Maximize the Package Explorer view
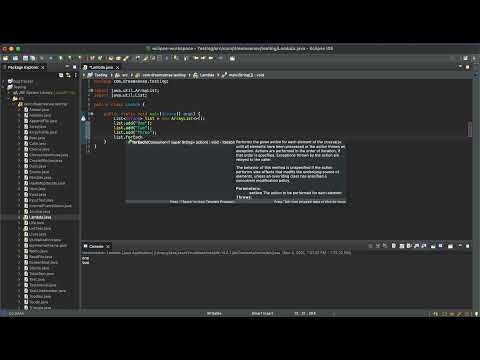 [x=75, y=67]
